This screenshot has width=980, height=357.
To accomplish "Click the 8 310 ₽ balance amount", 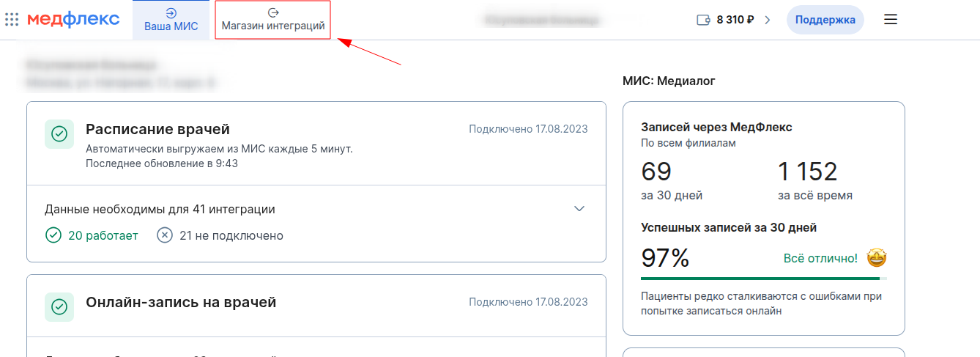I will tap(735, 20).
